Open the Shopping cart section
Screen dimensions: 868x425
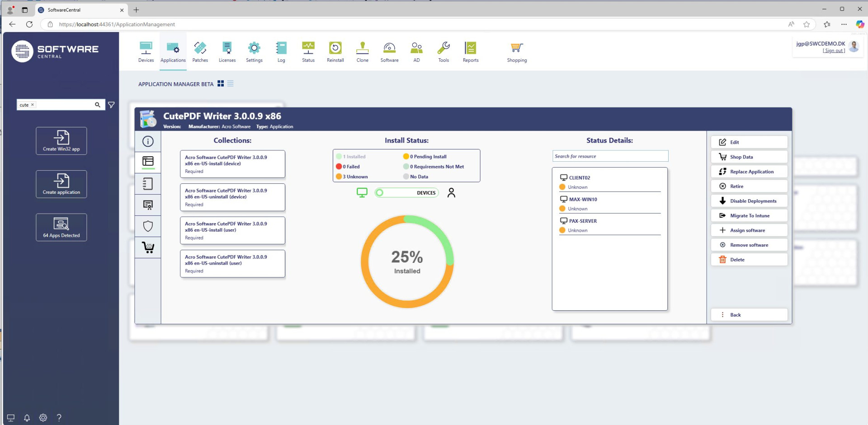[517, 51]
